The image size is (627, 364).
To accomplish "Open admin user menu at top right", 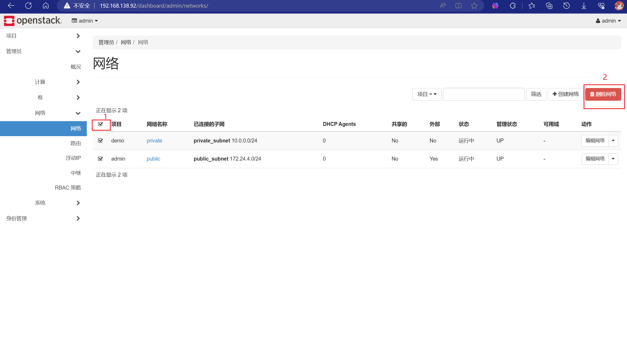I will (608, 21).
